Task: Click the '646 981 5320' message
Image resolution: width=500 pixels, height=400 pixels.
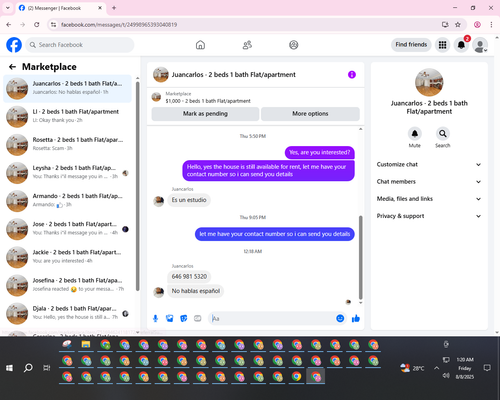Action: tap(189, 277)
